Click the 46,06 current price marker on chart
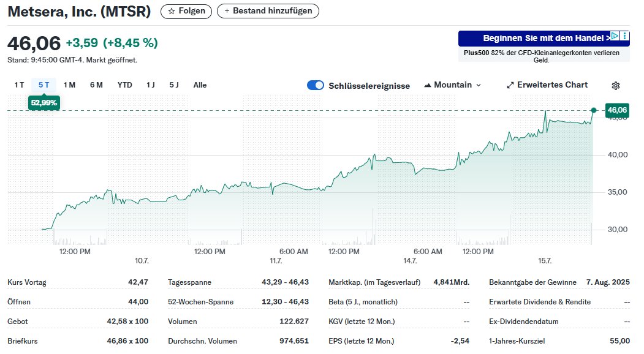Viewport: 644px width, 354px height. (617, 110)
